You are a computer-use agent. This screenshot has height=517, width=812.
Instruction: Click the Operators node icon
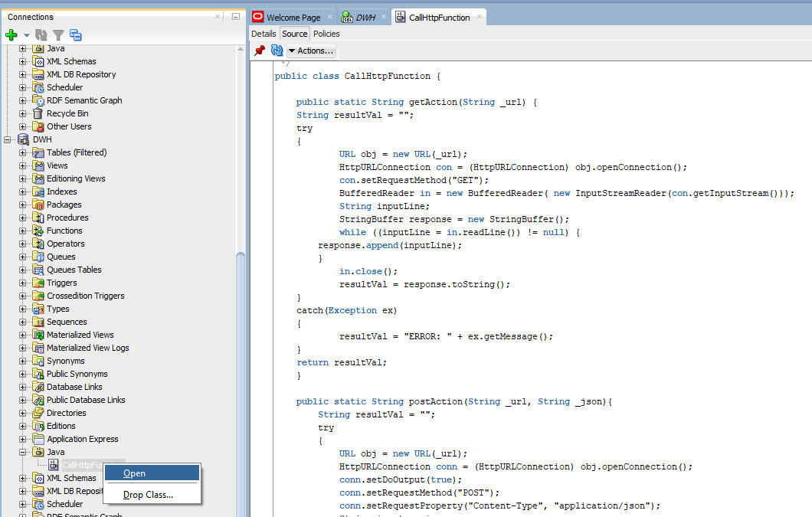(x=38, y=244)
